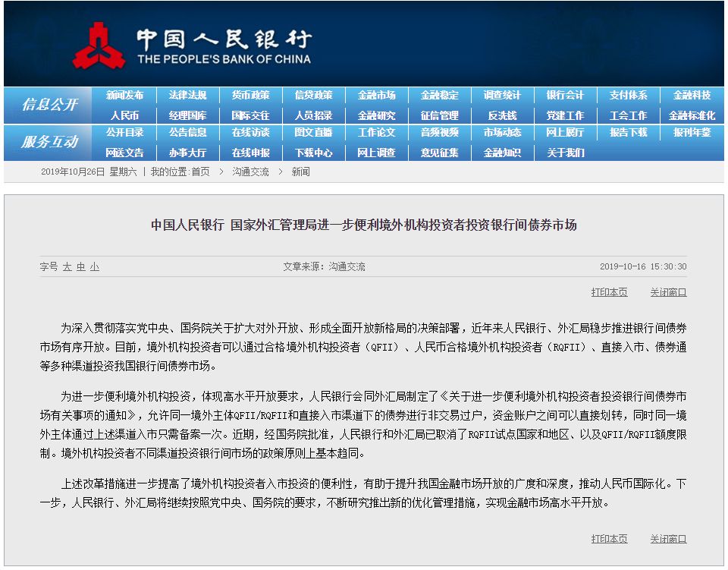Open 党建工作 navigation link
728x570 pixels.
(565, 115)
